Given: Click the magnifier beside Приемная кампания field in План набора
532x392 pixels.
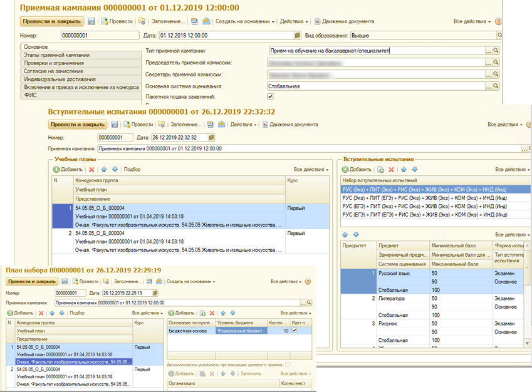Looking at the screenshot, I should pyautogui.click(x=309, y=302).
